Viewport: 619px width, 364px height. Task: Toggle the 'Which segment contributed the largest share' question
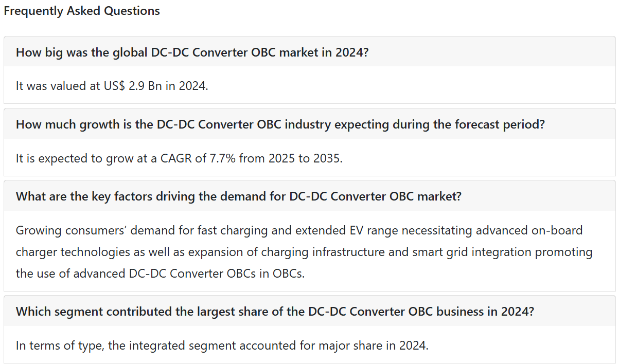(x=309, y=311)
